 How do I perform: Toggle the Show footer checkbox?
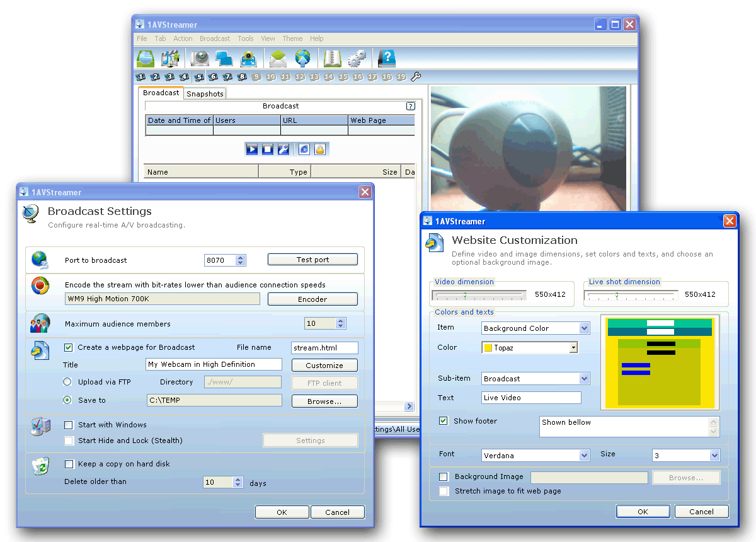click(444, 421)
